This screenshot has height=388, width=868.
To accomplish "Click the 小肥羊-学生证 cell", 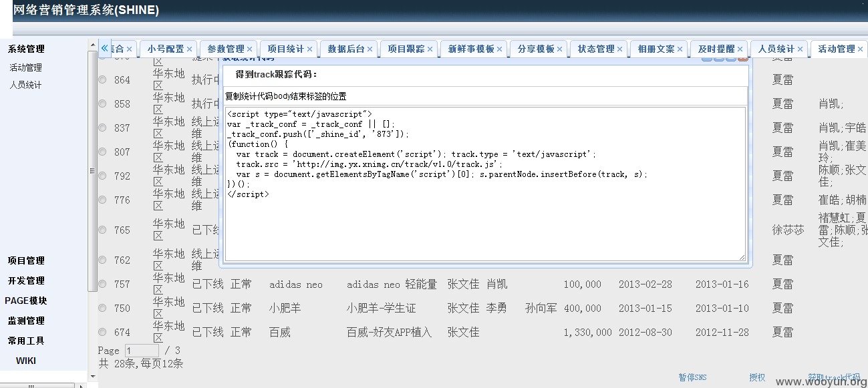I will coord(381,309).
